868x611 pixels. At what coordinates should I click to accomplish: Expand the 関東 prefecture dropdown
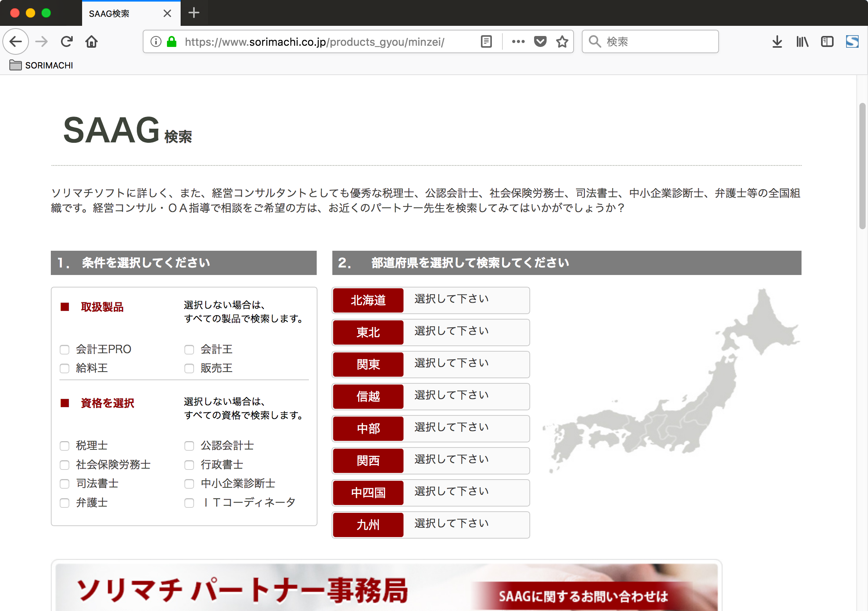(x=466, y=365)
